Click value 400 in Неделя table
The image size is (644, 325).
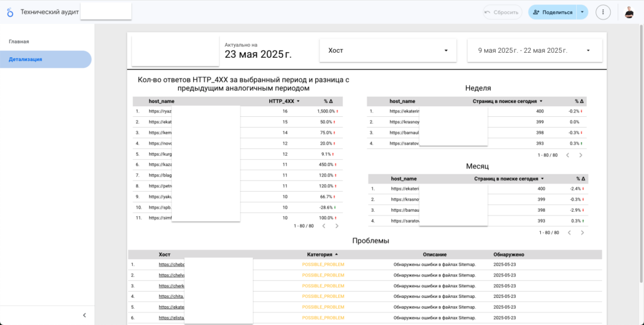click(540, 111)
